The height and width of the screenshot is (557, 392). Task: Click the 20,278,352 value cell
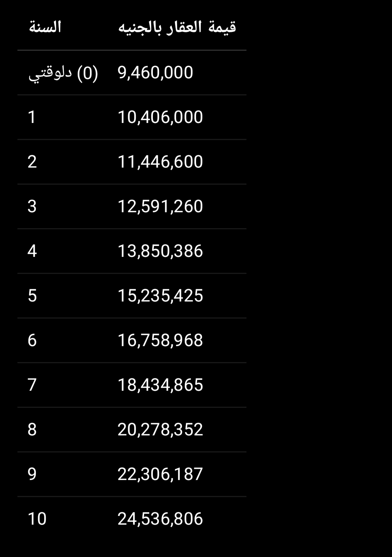pos(160,430)
